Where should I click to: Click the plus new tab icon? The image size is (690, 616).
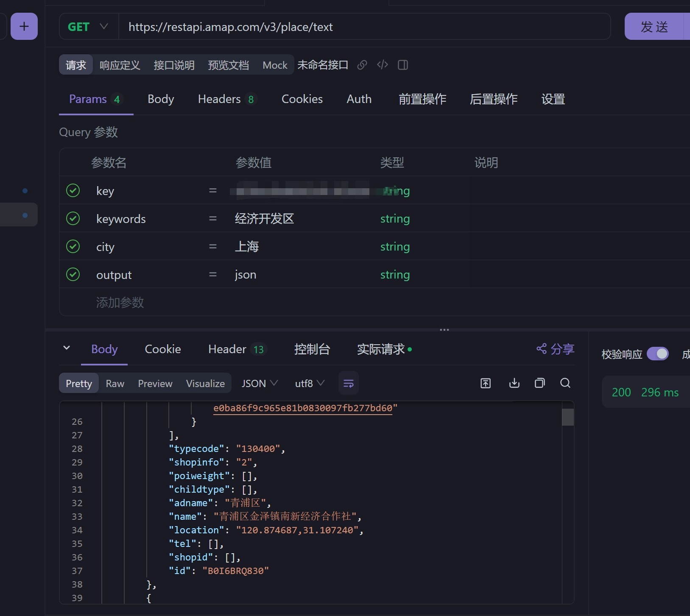[24, 26]
